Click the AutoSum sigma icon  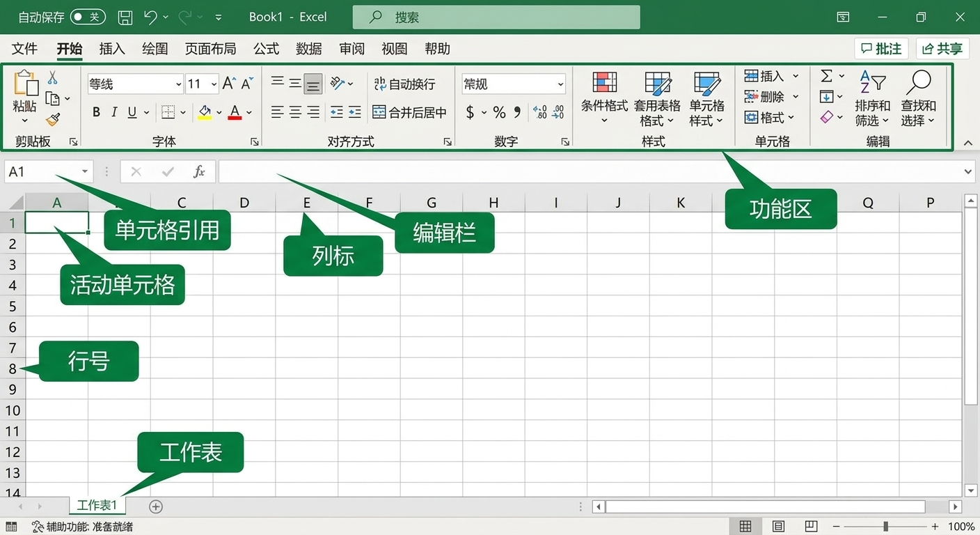(826, 76)
